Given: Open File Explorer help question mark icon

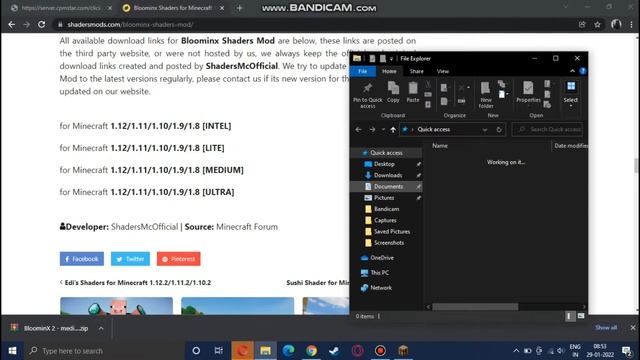Looking at the screenshot, I should [583, 71].
